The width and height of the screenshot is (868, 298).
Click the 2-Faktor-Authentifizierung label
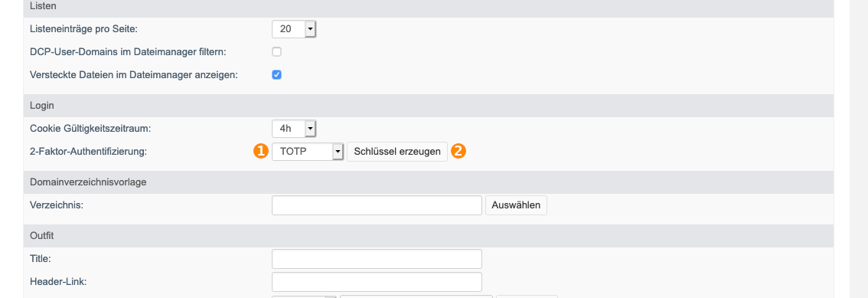coord(88,151)
